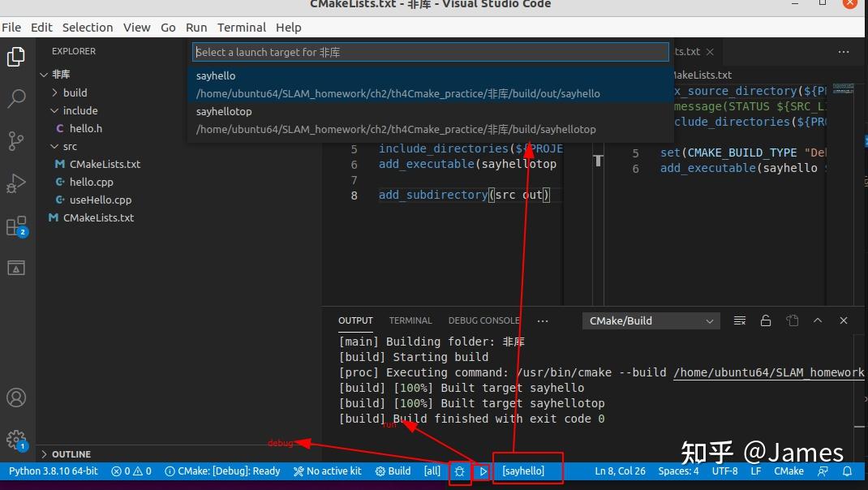Open the /home/ubuntu64/SLAM_homework path link in output
This screenshot has width=868, height=490.
click(x=768, y=372)
